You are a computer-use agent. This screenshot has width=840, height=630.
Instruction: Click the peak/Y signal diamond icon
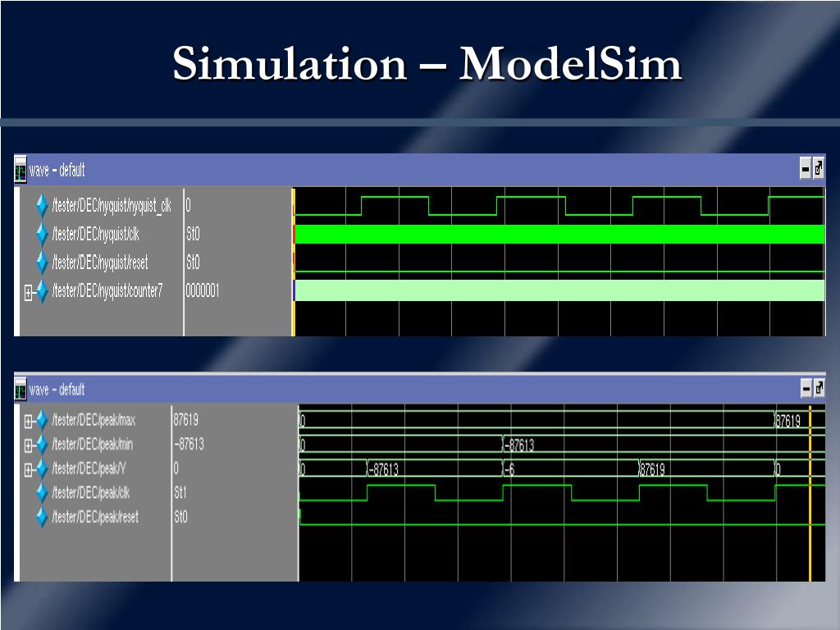pyautogui.click(x=43, y=468)
